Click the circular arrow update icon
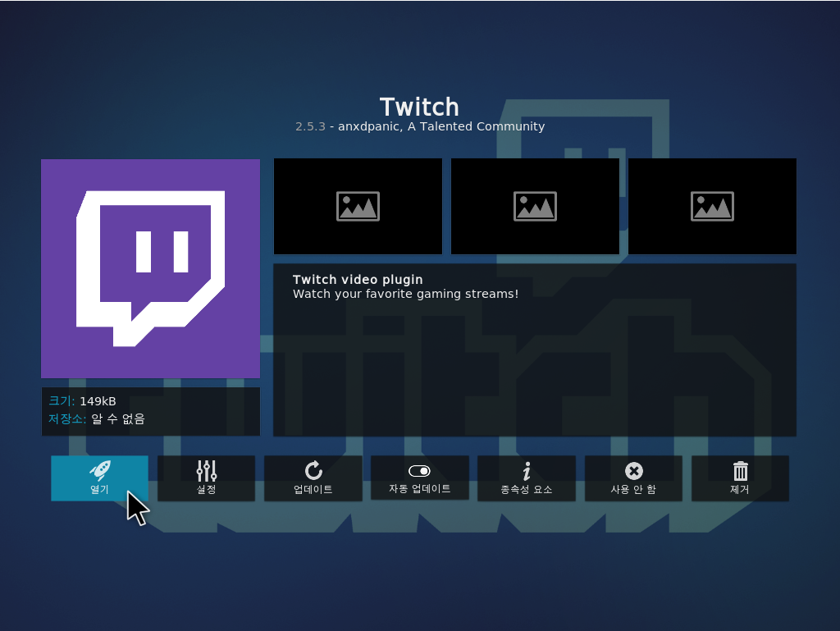This screenshot has width=840, height=631. [x=313, y=470]
